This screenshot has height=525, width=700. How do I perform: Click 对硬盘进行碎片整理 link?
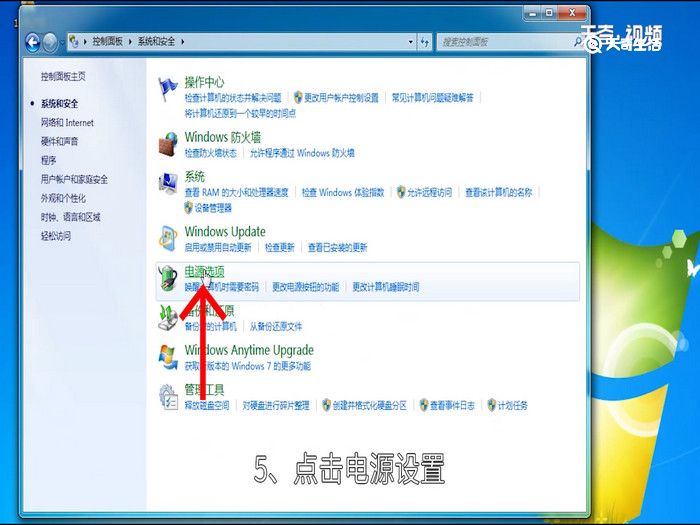(276, 405)
